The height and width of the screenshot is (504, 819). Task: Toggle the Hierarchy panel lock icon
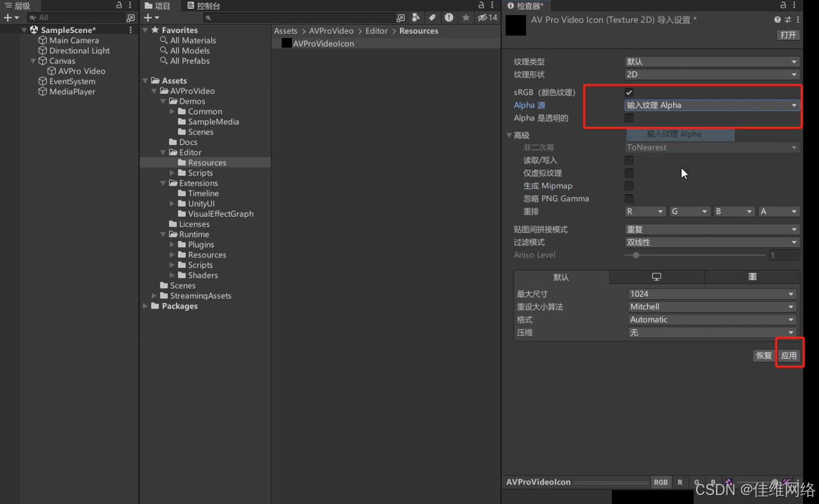tap(119, 6)
